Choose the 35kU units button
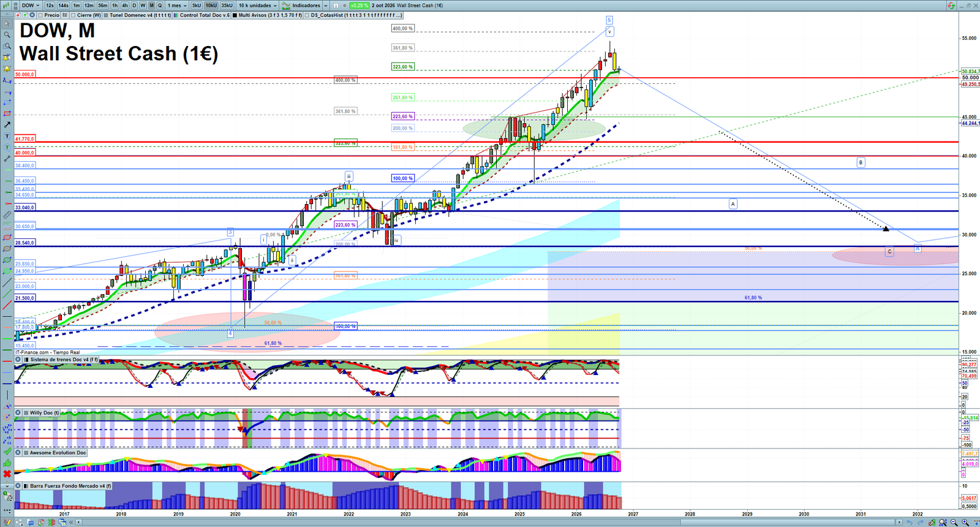The image size is (980, 527). [x=227, y=6]
